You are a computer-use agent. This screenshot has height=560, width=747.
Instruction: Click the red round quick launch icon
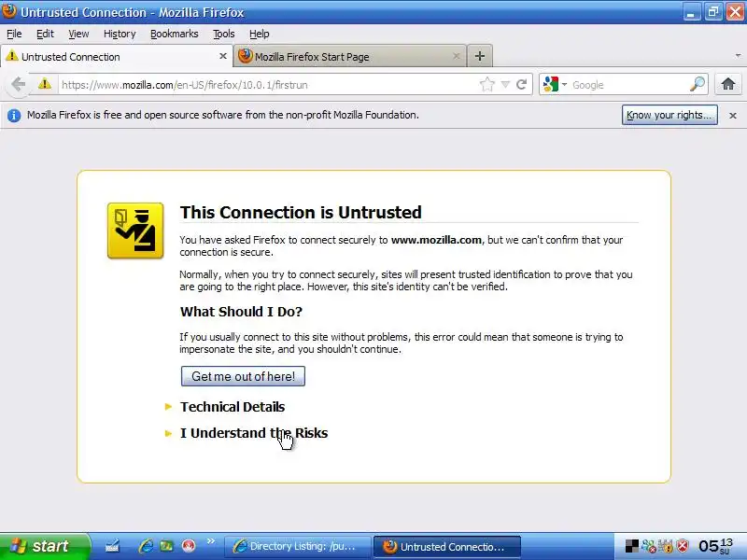pyautogui.click(x=189, y=546)
